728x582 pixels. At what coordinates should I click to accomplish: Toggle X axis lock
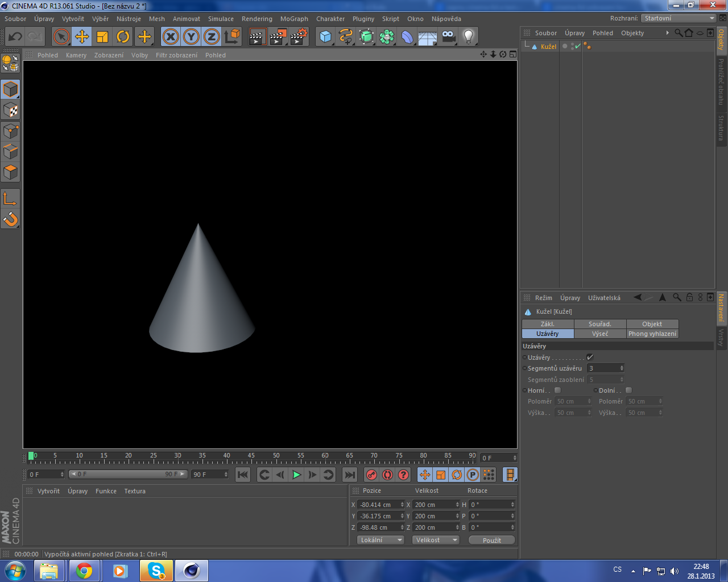171,37
